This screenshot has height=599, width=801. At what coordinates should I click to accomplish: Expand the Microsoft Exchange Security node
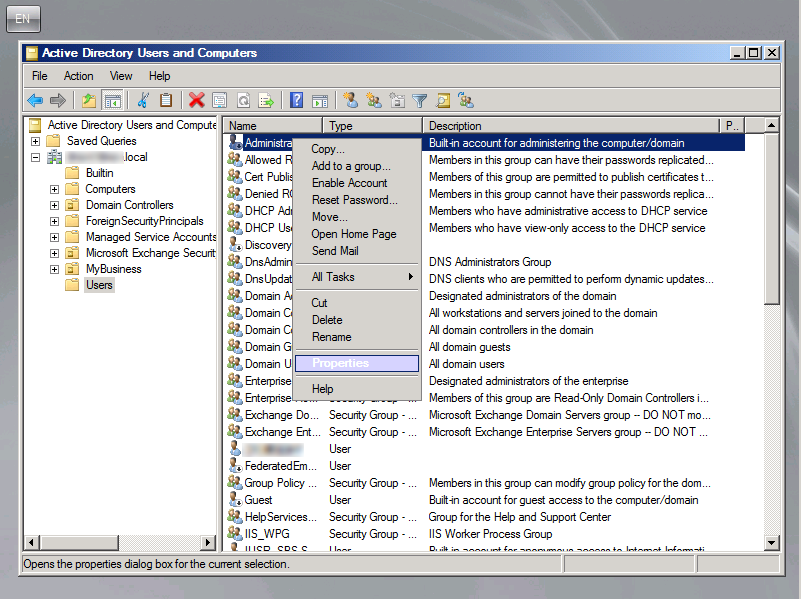pos(54,253)
